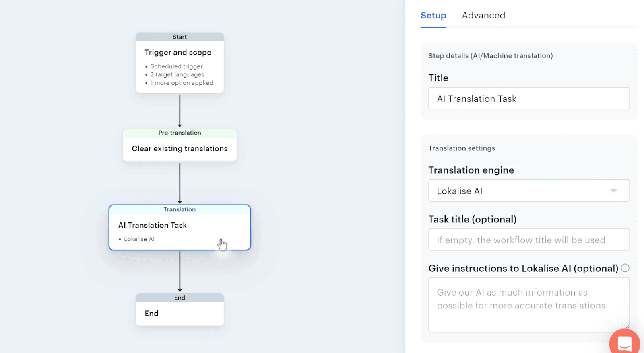Select the Setup tab
The image size is (644, 353).
433,16
